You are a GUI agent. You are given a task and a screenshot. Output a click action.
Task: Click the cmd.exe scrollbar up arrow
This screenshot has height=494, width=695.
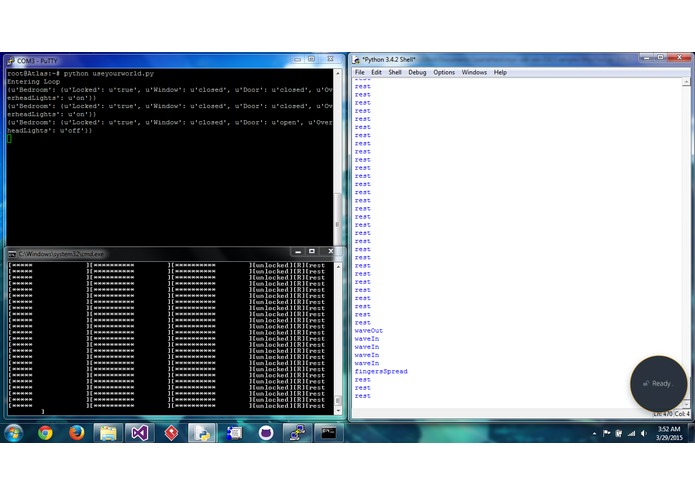[338, 266]
